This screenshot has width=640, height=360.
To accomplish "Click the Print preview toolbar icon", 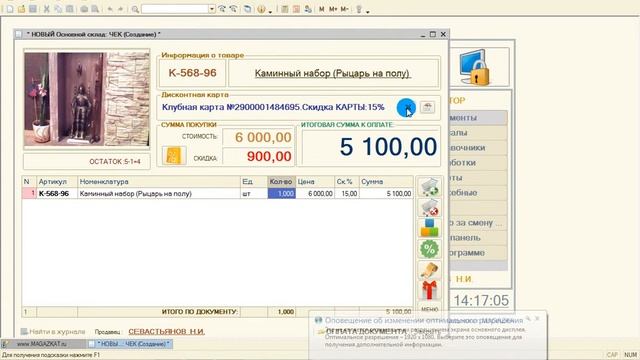I will point(95,9).
